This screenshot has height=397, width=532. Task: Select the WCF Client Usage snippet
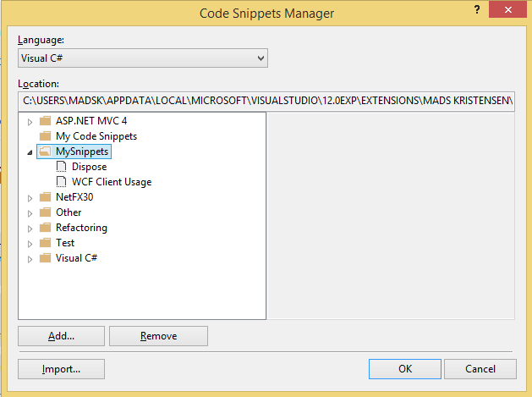(x=112, y=182)
